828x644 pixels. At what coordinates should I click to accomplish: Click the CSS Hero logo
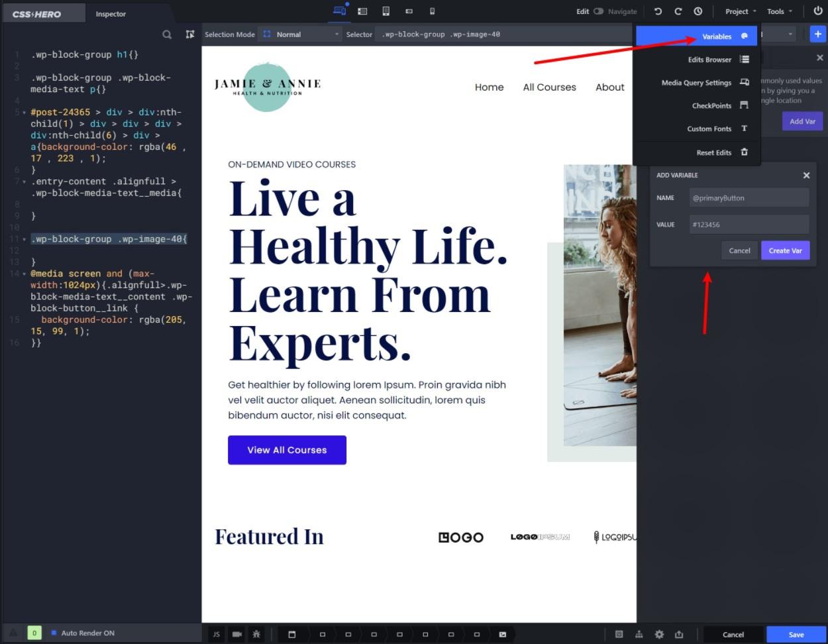coord(37,14)
